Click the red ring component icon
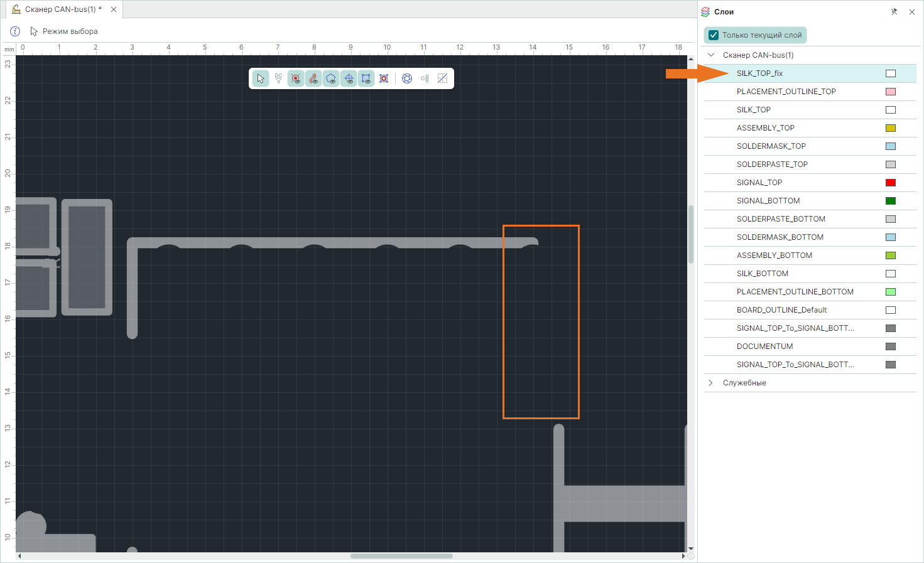 (x=384, y=78)
